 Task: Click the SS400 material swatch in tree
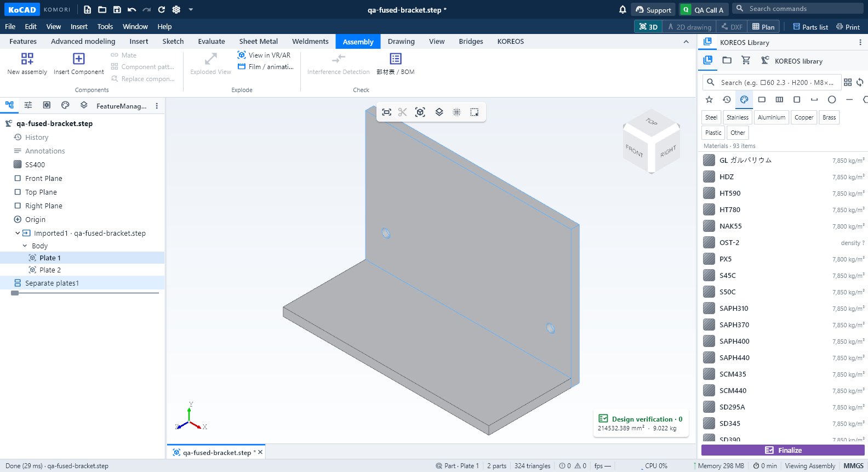point(18,164)
